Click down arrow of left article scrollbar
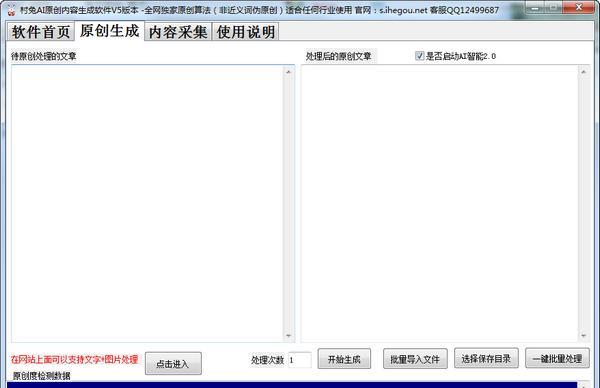Image resolution: width=600 pixels, height=388 pixels. click(289, 336)
